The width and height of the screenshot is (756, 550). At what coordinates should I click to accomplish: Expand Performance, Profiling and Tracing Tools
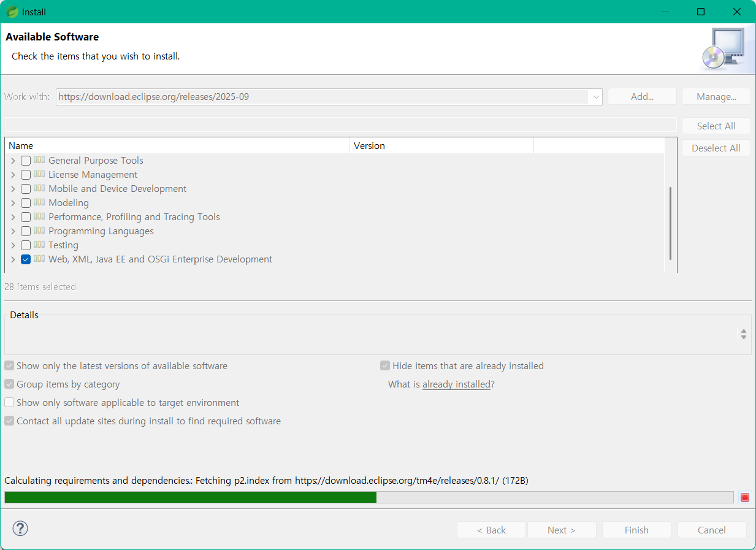(x=13, y=217)
